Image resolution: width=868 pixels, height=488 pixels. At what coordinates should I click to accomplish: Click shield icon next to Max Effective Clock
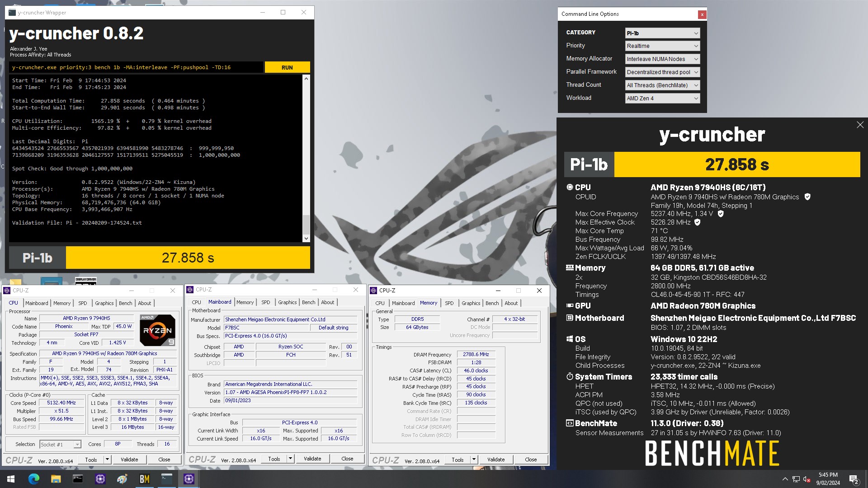[697, 222]
